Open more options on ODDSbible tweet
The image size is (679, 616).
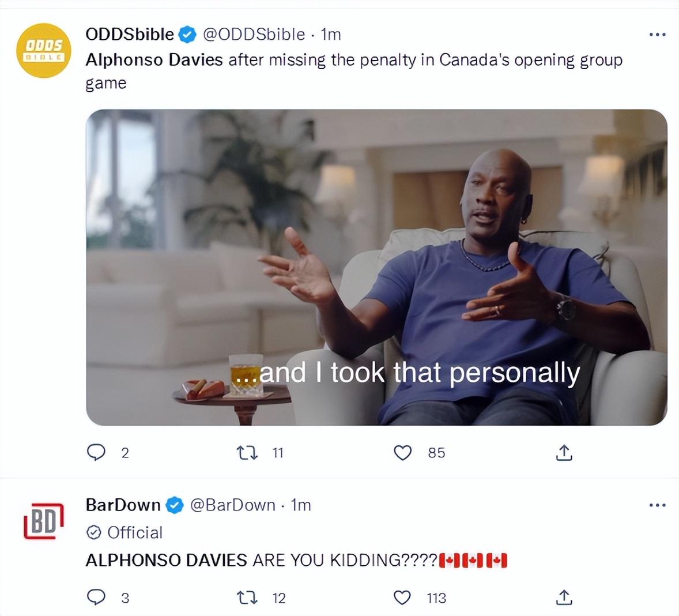coord(657,34)
